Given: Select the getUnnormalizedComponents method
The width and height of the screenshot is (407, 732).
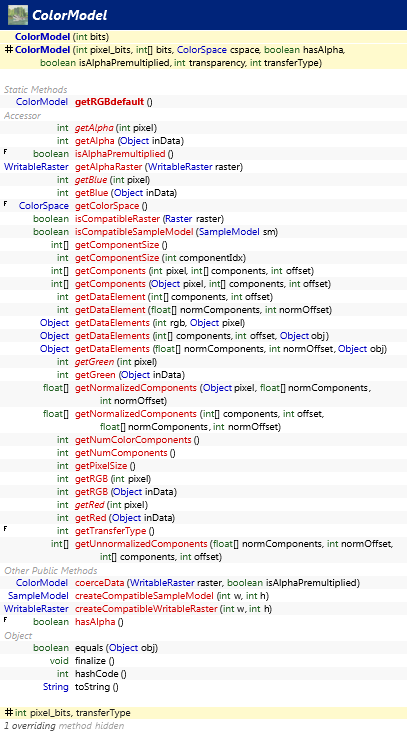Looking at the screenshot, I should click(x=235, y=550).
